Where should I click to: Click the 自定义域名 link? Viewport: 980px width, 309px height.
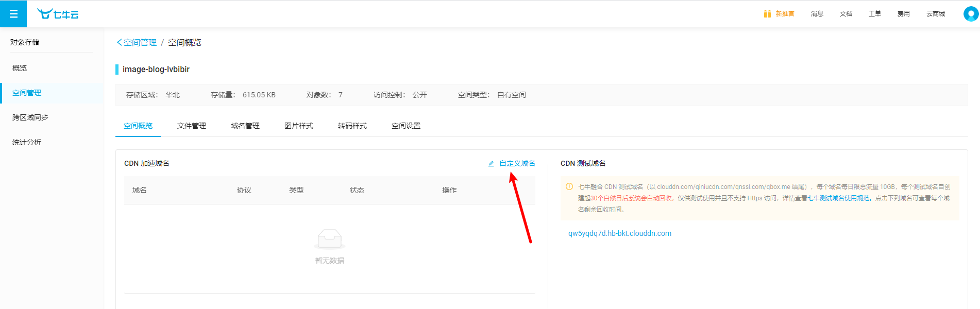[517, 163]
